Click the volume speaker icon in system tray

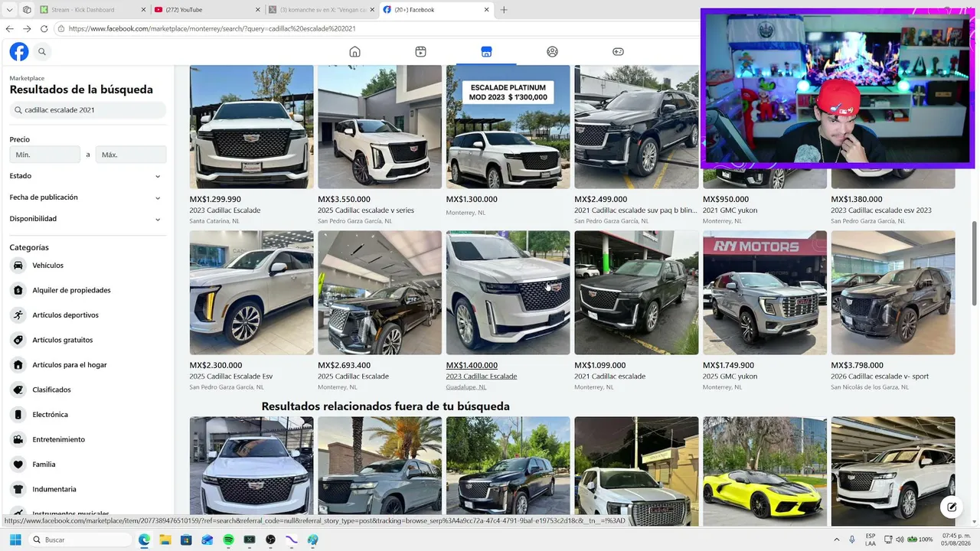pyautogui.click(x=900, y=540)
